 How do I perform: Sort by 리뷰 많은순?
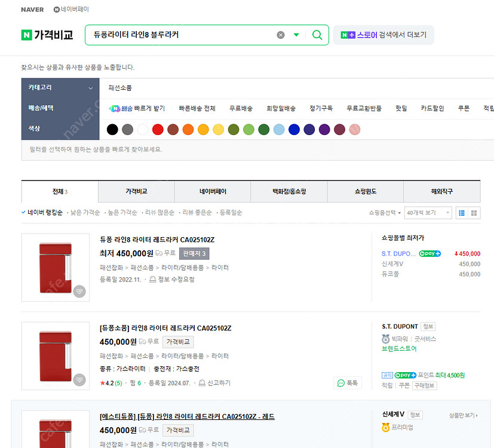(x=159, y=213)
